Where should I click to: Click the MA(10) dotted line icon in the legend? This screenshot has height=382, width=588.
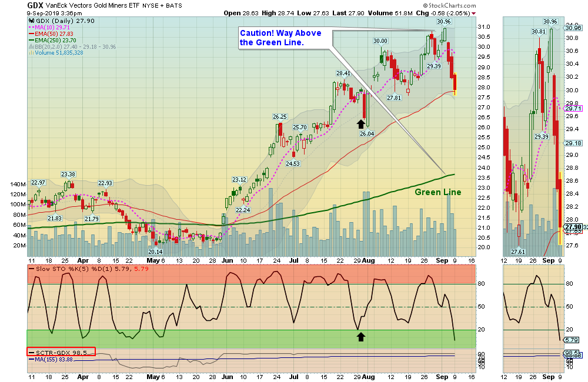(31, 28)
